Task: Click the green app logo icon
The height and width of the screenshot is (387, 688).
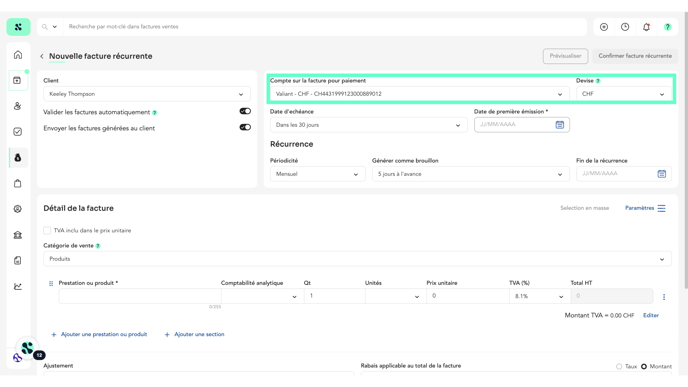Action: click(18, 27)
